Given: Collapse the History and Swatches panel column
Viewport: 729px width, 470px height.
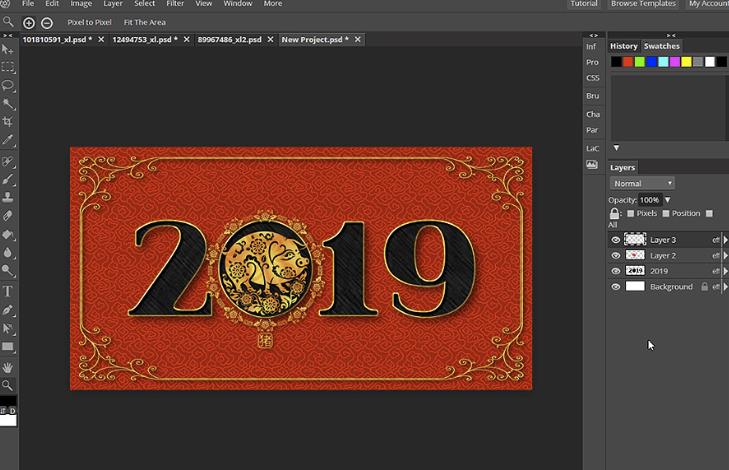Looking at the screenshot, I should click(671, 35).
